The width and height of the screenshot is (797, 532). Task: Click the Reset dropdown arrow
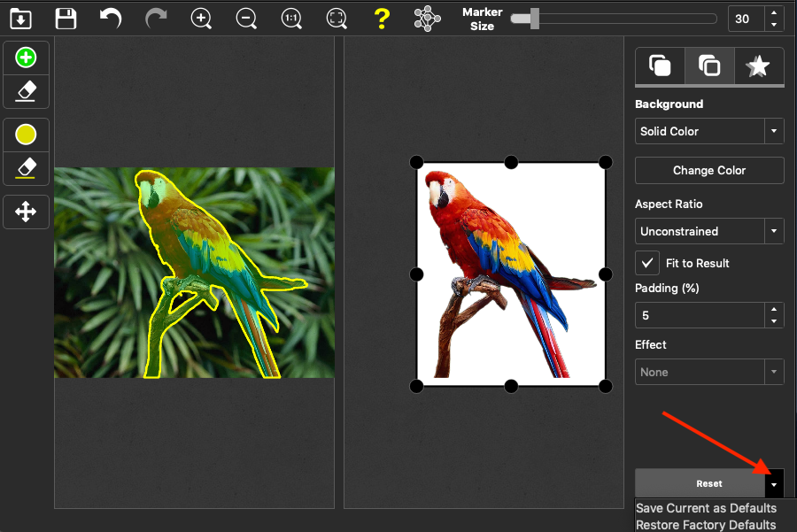(x=775, y=484)
